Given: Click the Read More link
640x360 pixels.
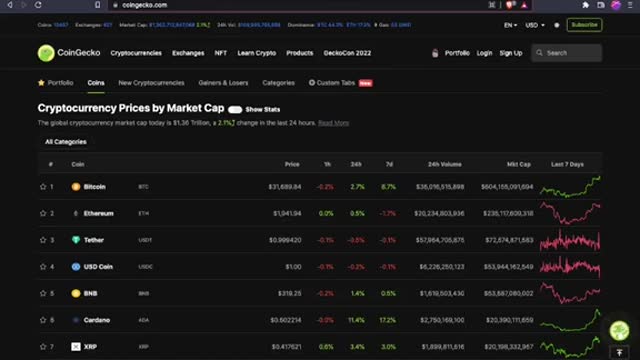Looking at the screenshot, I should 333,123.
